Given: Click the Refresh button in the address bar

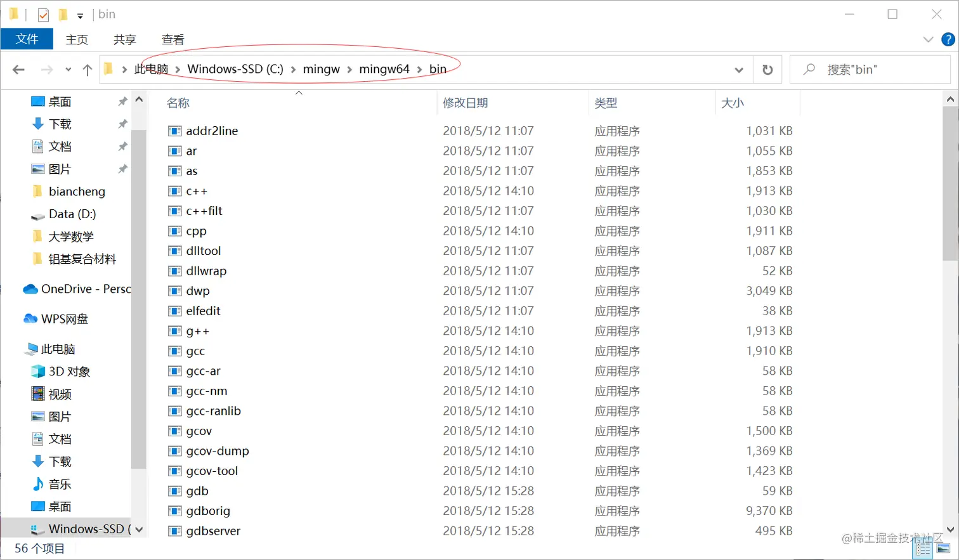Looking at the screenshot, I should tap(767, 70).
